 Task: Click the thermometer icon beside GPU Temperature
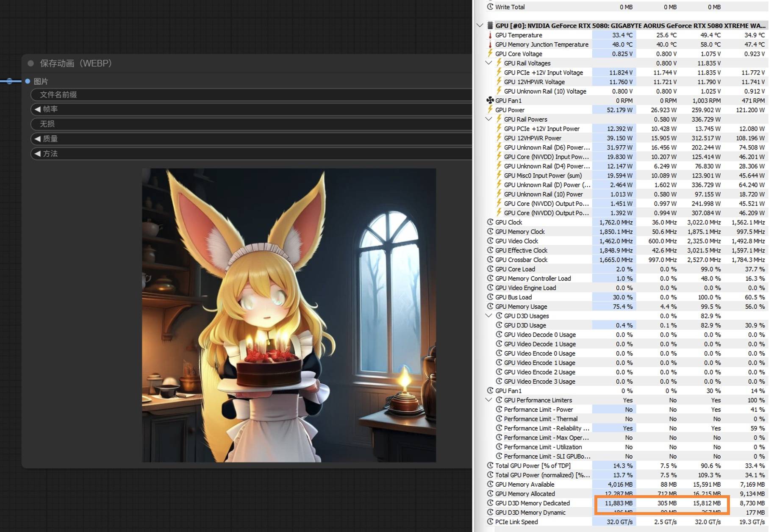pos(490,35)
